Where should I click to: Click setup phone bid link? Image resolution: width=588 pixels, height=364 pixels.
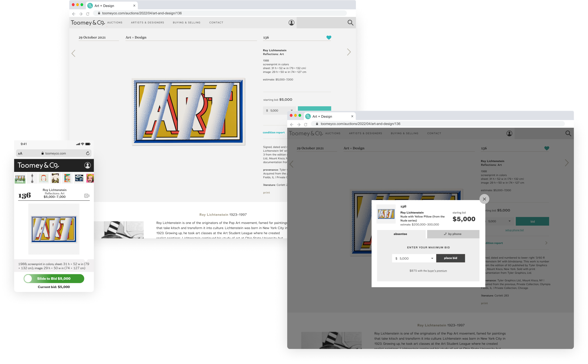point(514,230)
